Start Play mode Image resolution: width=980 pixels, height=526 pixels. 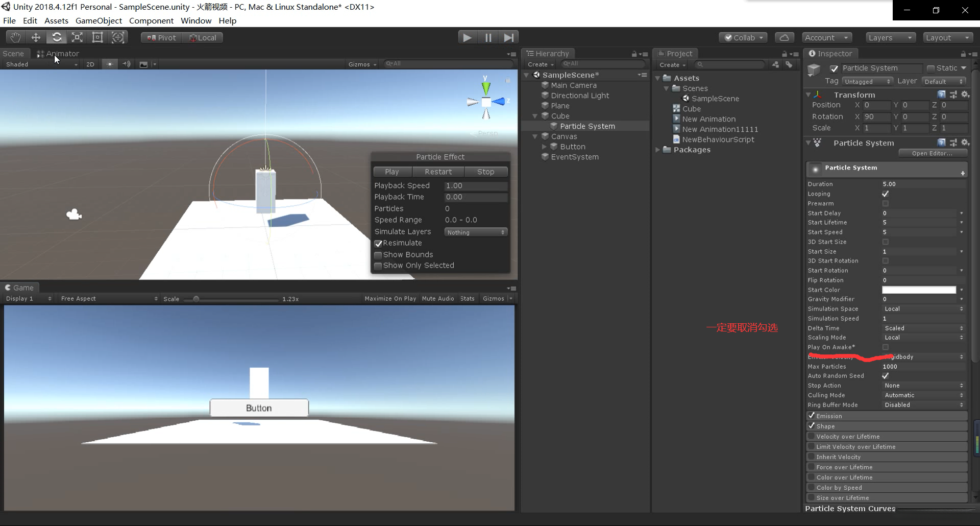point(467,37)
